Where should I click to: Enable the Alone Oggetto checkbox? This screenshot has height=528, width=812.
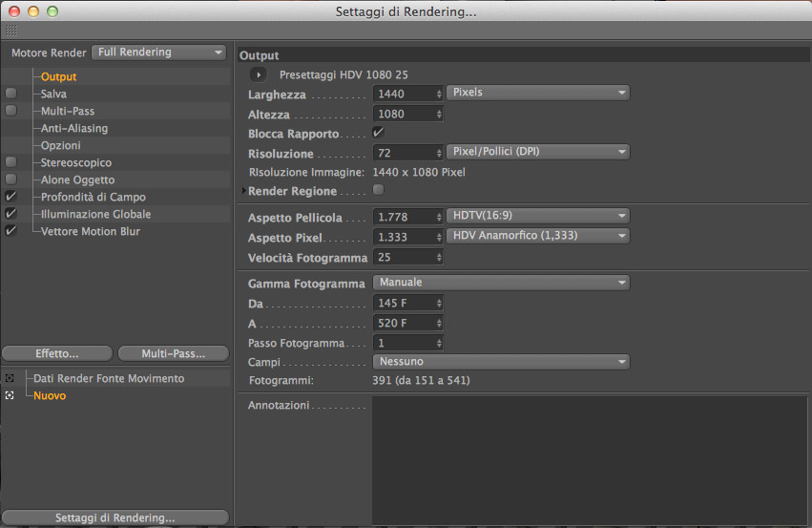click(x=10, y=180)
